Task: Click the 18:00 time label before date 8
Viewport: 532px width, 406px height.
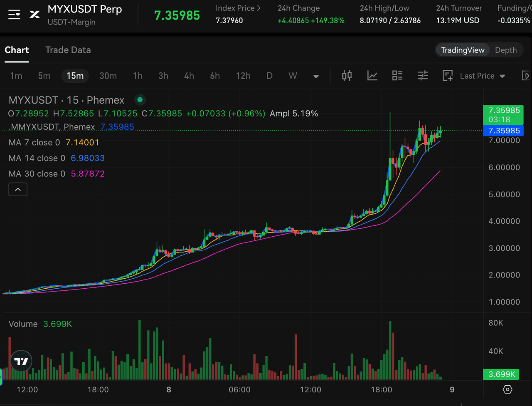Action: pyautogui.click(x=98, y=390)
